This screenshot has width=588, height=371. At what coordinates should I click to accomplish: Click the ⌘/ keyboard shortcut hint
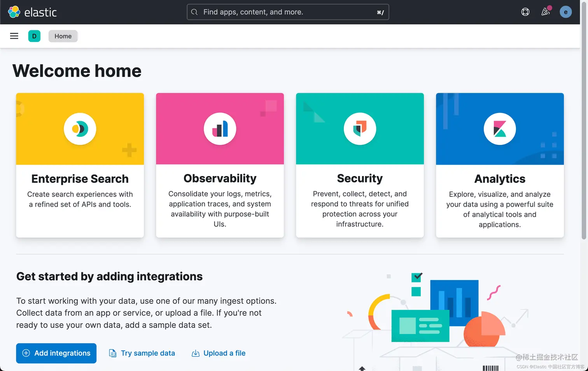pos(380,12)
